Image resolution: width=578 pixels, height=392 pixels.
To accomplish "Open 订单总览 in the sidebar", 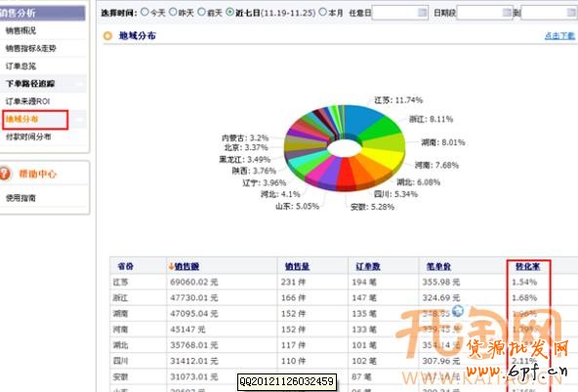I will (x=21, y=66).
